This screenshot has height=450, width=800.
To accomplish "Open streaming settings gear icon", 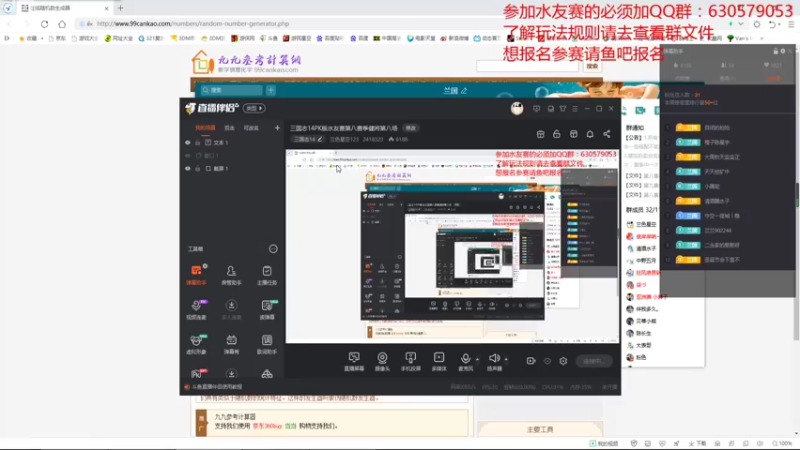I will (563, 361).
